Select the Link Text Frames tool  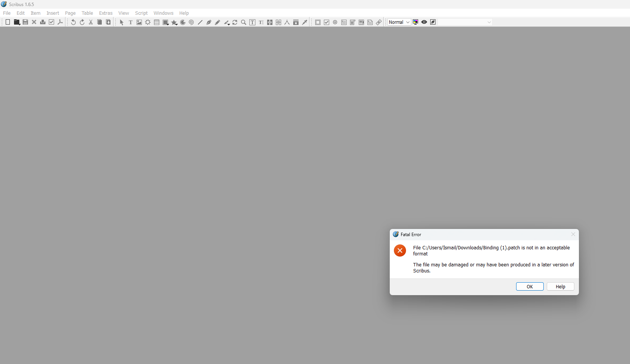270,22
